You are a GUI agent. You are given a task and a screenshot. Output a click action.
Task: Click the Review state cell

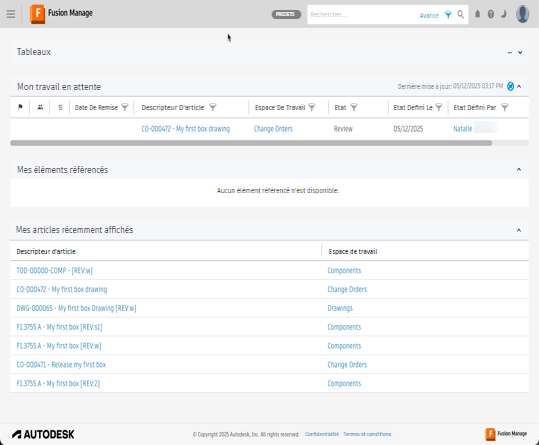click(x=343, y=129)
